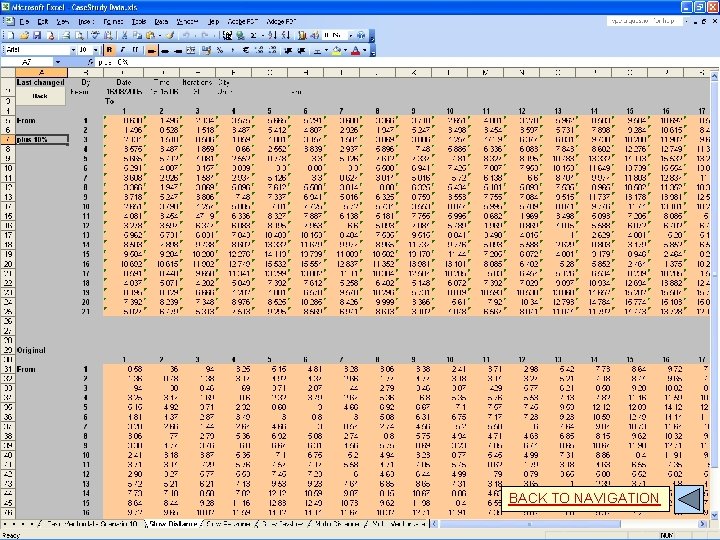Click the AutoSum sigma icon
The height and width of the screenshot is (540, 720).
[253, 35]
